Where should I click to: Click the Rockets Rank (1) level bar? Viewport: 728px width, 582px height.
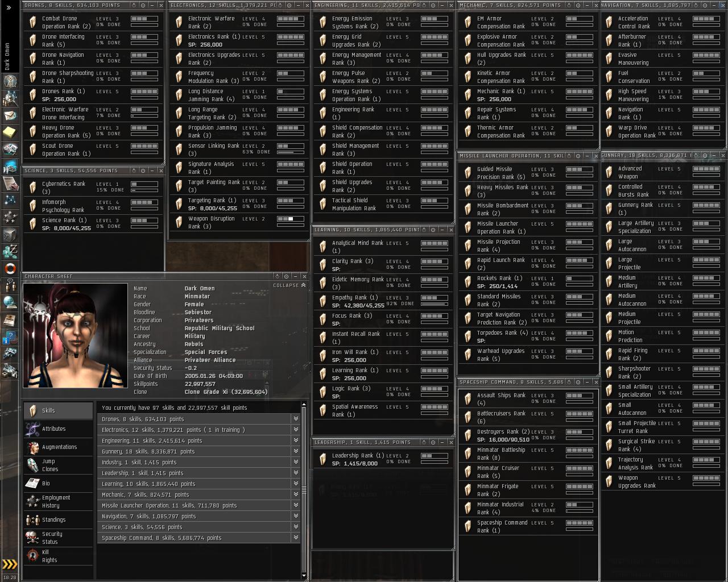(x=580, y=278)
